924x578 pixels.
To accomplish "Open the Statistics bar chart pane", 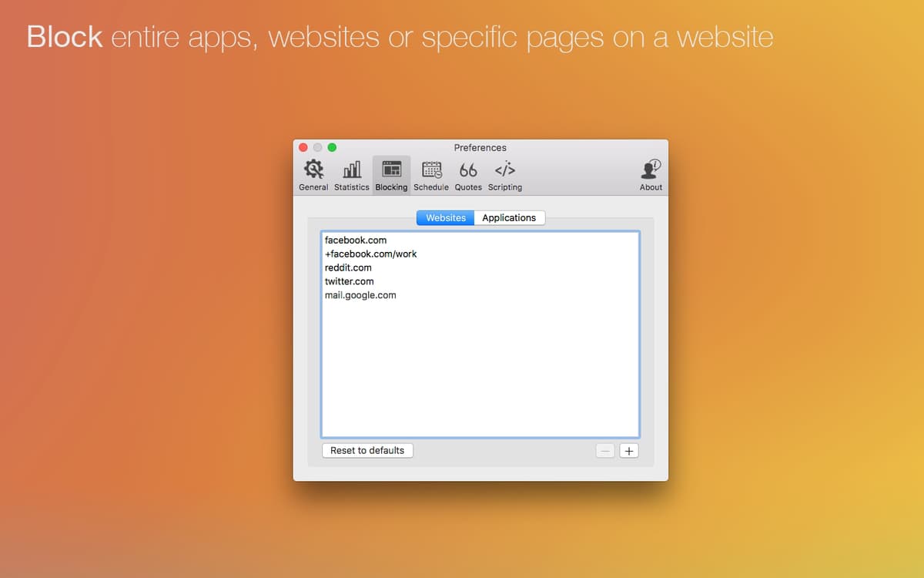I will coord(351,175).
